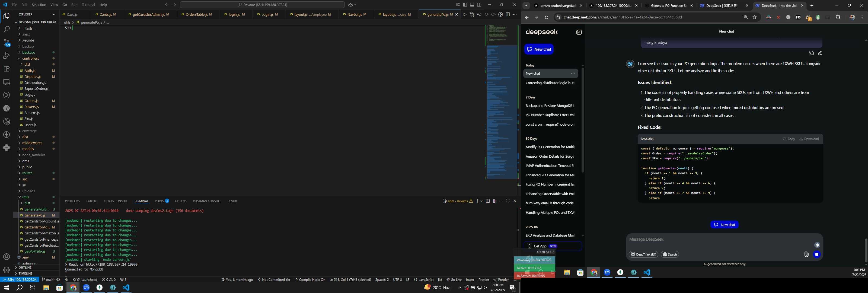Screen dimensions: 868x293
Task: Bookmark the DeepSeek page with star icon
Action: coord(755,17)
